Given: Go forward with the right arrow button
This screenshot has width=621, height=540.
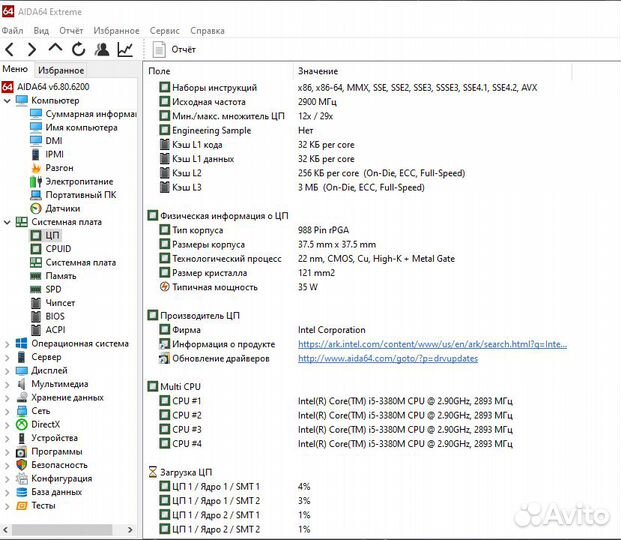Looking at the screenshot, I should 32,50.
